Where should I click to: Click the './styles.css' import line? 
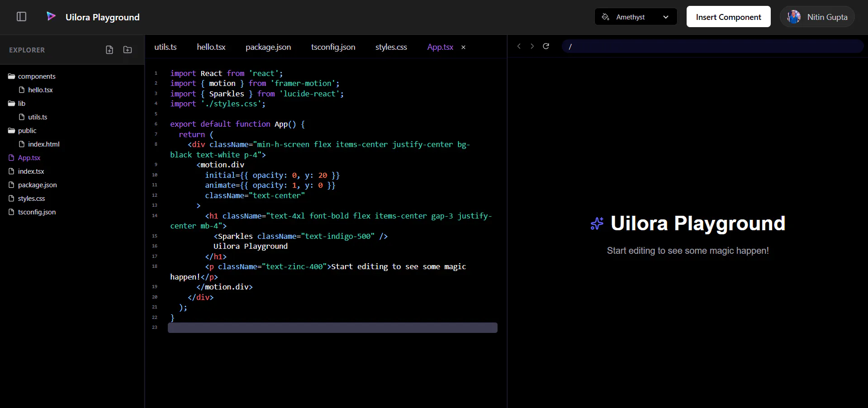click(x=218, y=104)
